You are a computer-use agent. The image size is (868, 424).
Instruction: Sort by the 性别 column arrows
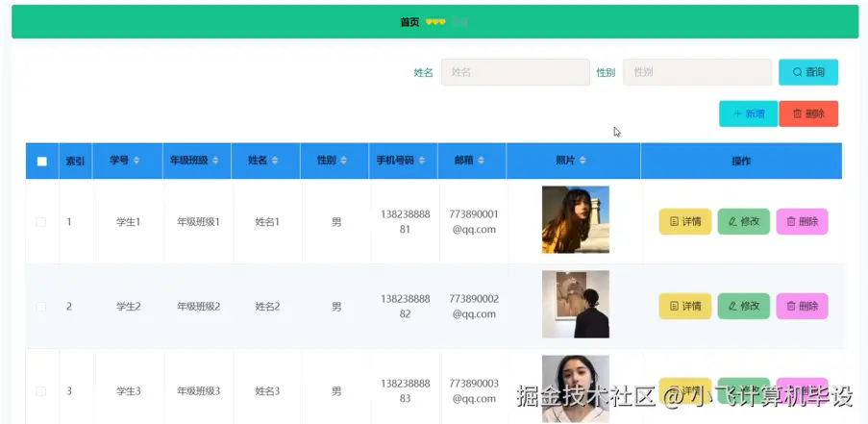tap(343, 161)
